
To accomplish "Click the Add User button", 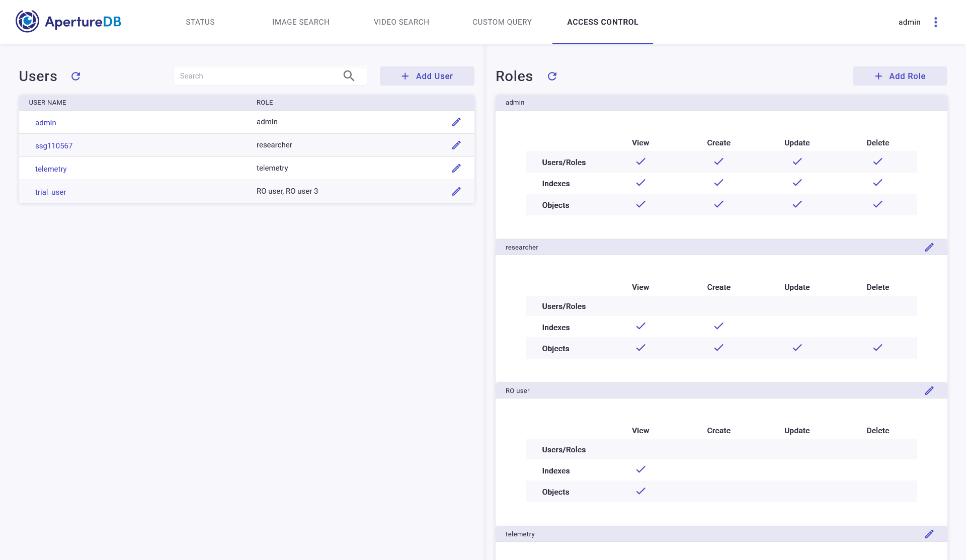I will tap(427, 76).
